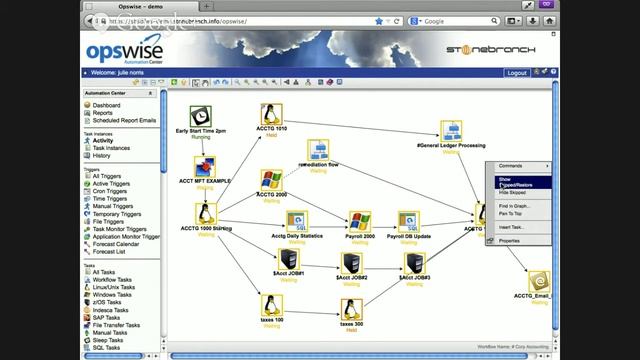Viewport: 640px width, 360px height.
Task: Open Cron Triggers in sidebar
Action: (109, 191)
